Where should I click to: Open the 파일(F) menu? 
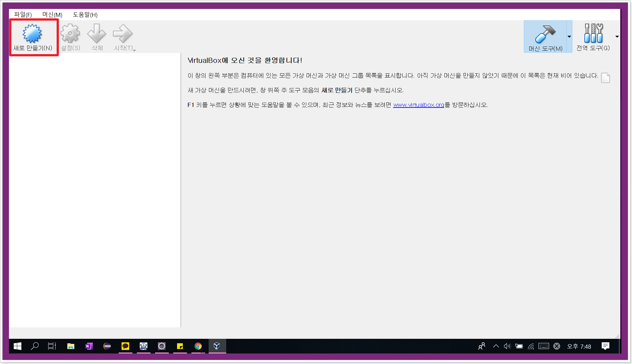pyautogui.click(x=23, y=15)
